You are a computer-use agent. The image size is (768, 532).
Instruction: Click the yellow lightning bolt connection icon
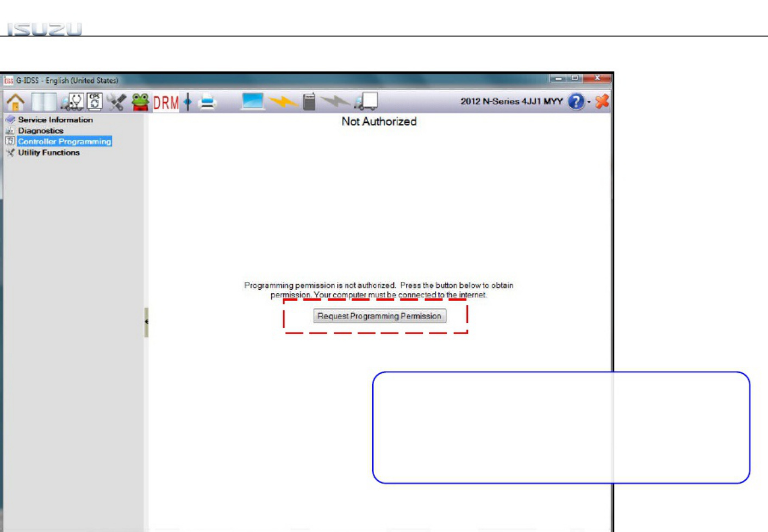point(283,102)
